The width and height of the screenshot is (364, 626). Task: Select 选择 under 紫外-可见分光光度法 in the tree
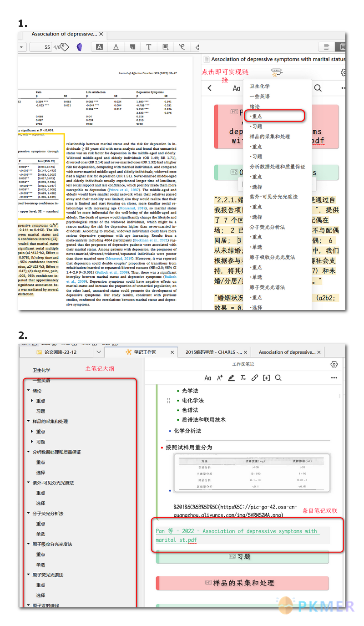click(41, 504)
